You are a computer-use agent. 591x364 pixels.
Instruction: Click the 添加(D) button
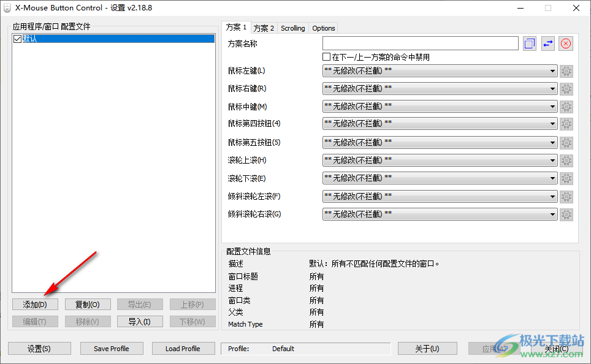35,305
